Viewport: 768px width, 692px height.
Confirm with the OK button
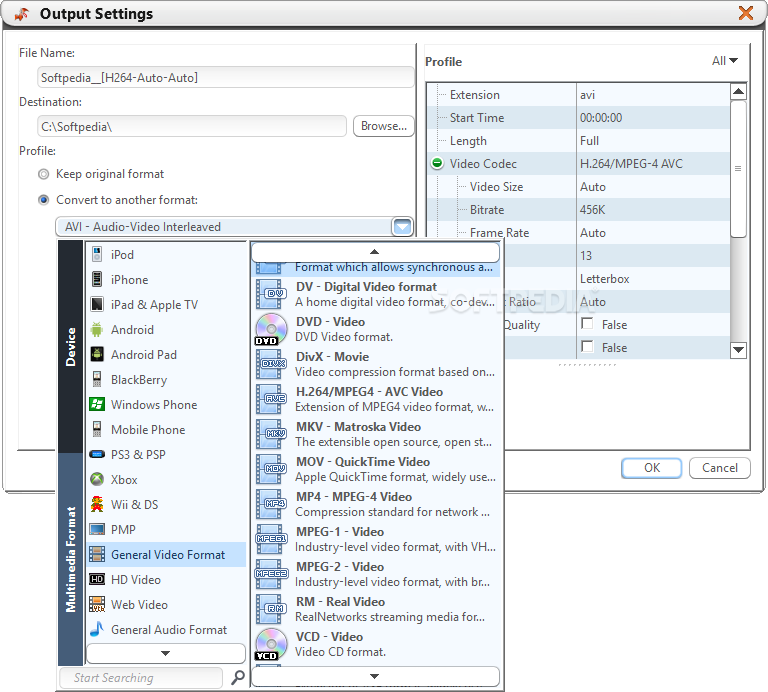click(651, 468)
